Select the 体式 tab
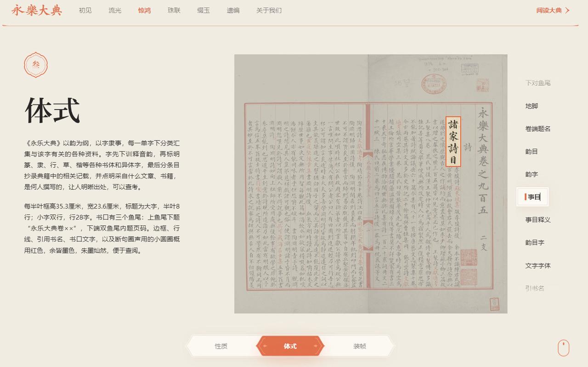 (x=290, y=346)
